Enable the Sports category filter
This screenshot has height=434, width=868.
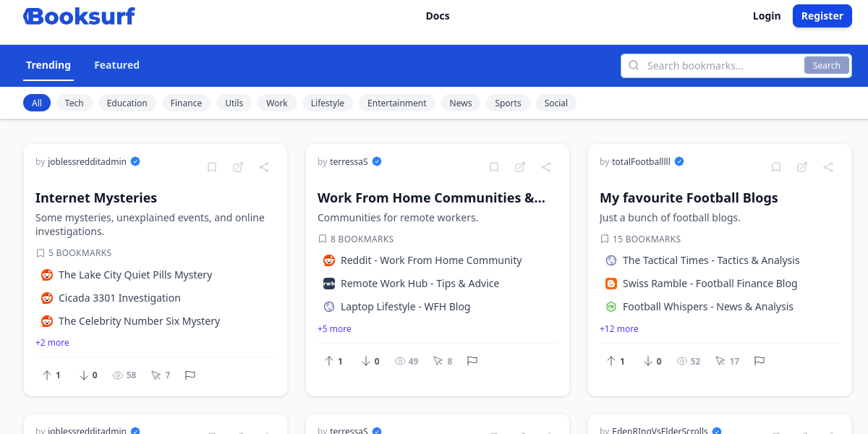pos(508,103)
